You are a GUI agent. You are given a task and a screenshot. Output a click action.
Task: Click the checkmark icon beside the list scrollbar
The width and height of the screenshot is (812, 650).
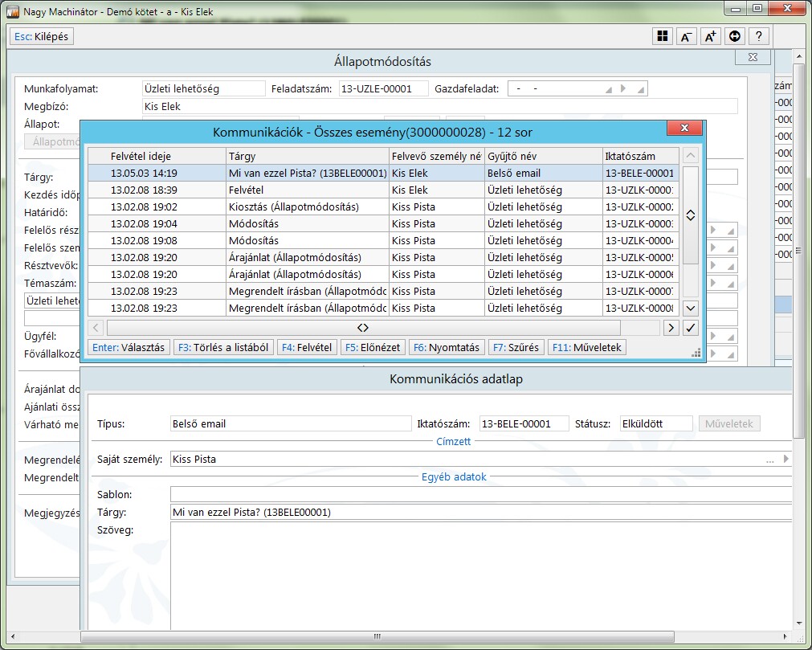tap(690, 327)
